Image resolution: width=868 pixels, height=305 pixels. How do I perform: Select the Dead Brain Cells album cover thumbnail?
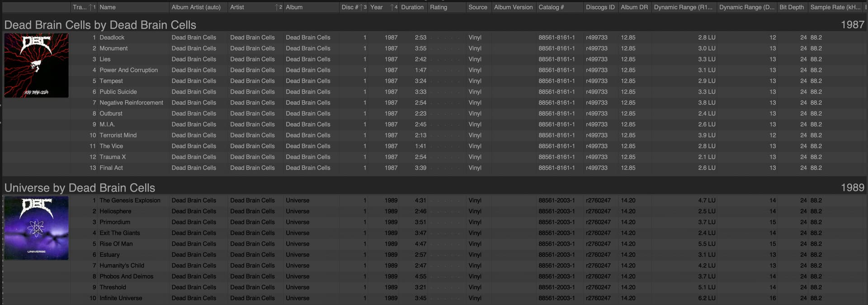point(37,66)
